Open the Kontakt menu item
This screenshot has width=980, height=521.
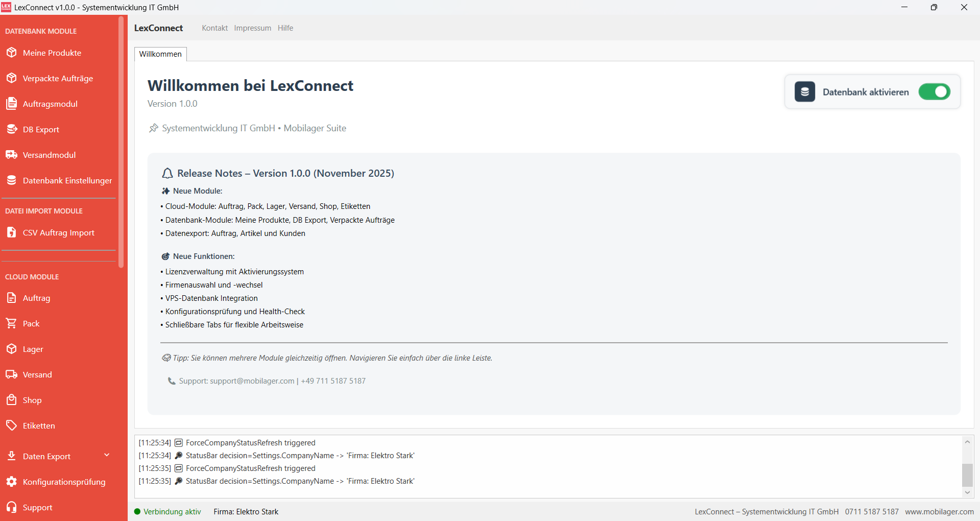214,28
